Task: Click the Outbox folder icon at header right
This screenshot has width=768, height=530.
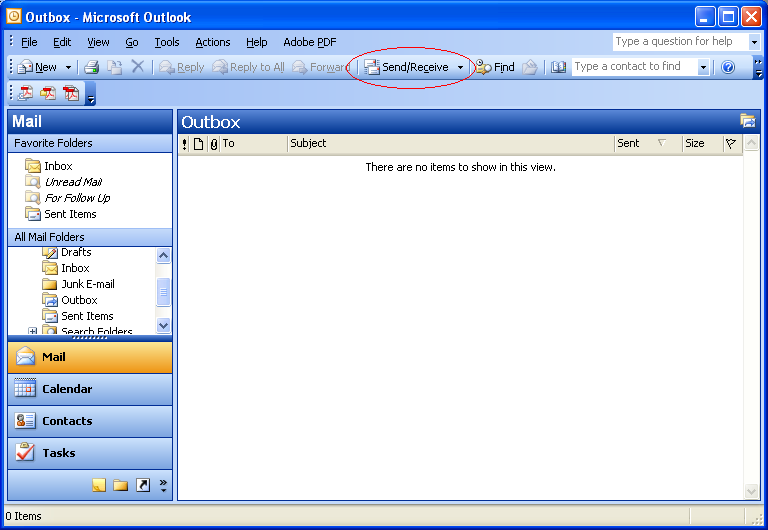Action: [747, 121]
